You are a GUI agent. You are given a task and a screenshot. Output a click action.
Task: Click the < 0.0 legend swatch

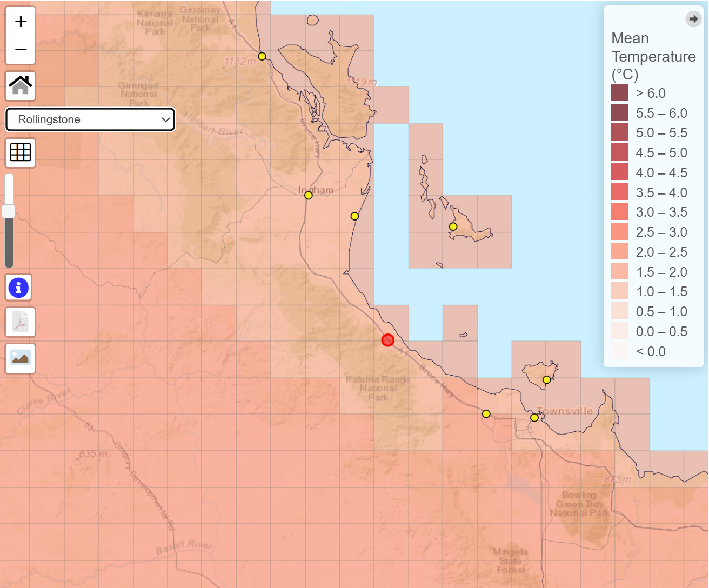[619, 351]
